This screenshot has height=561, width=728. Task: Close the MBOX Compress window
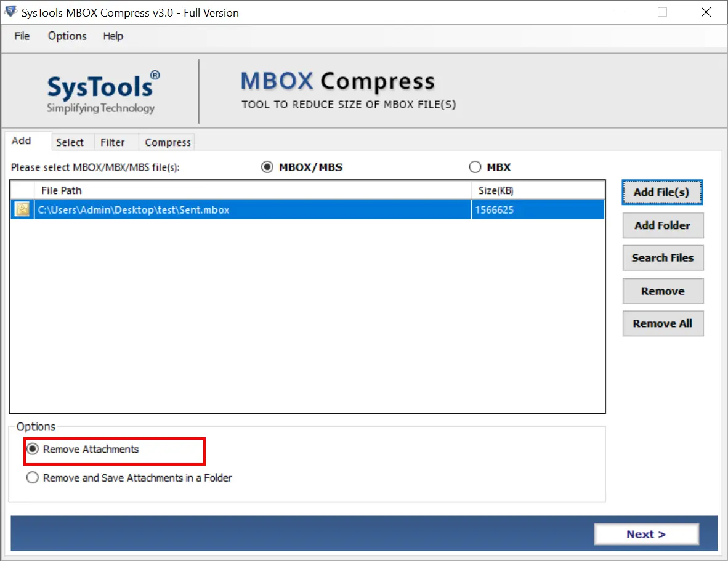tap(706, 12)
